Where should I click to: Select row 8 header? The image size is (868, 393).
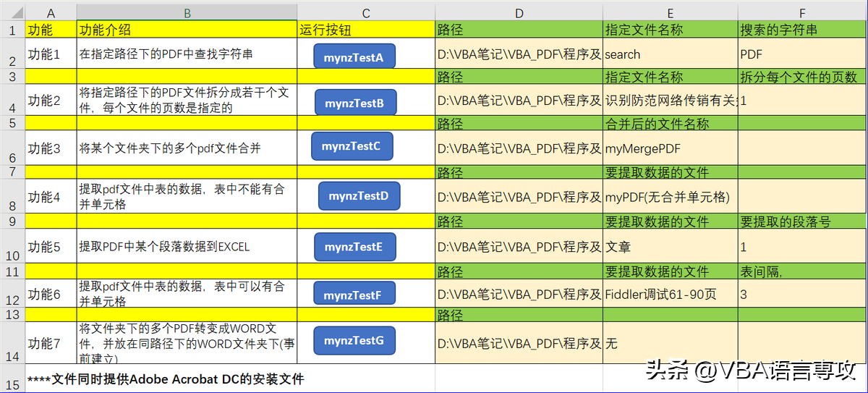(x=12, y=196)
